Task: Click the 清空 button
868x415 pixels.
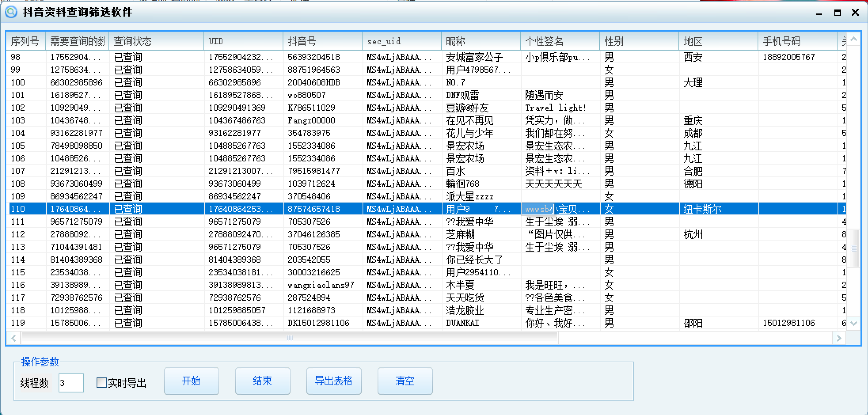Action: point(405,381)
